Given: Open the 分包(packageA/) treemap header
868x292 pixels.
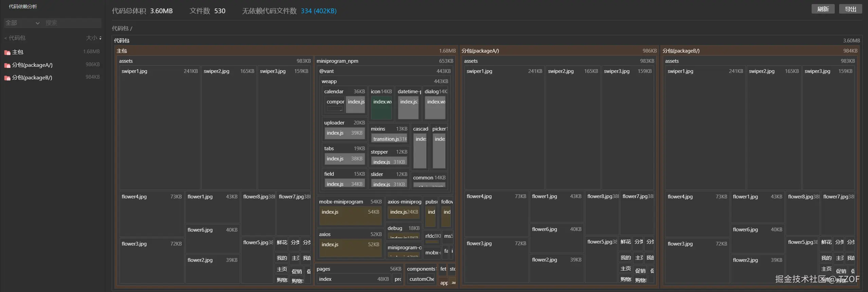Looking at the screenshot, I should tap(480, 51).
